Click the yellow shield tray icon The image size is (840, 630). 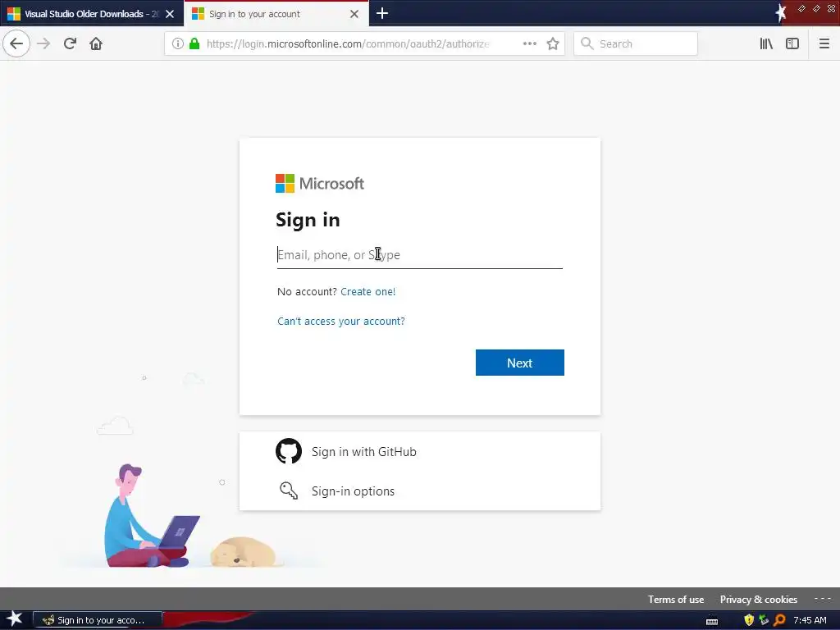coord(749,620)
